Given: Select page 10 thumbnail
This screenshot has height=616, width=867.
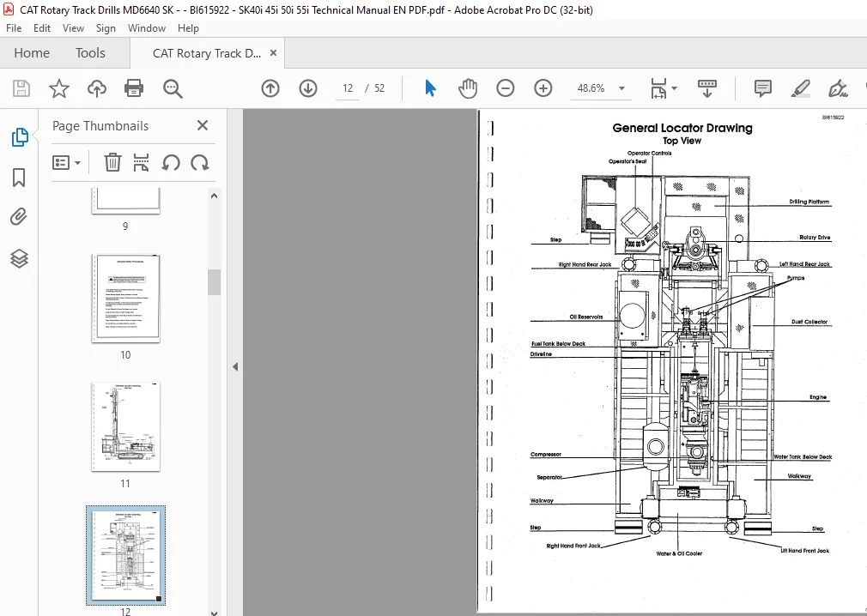Looking at the screenshot, I should point(125,299).
